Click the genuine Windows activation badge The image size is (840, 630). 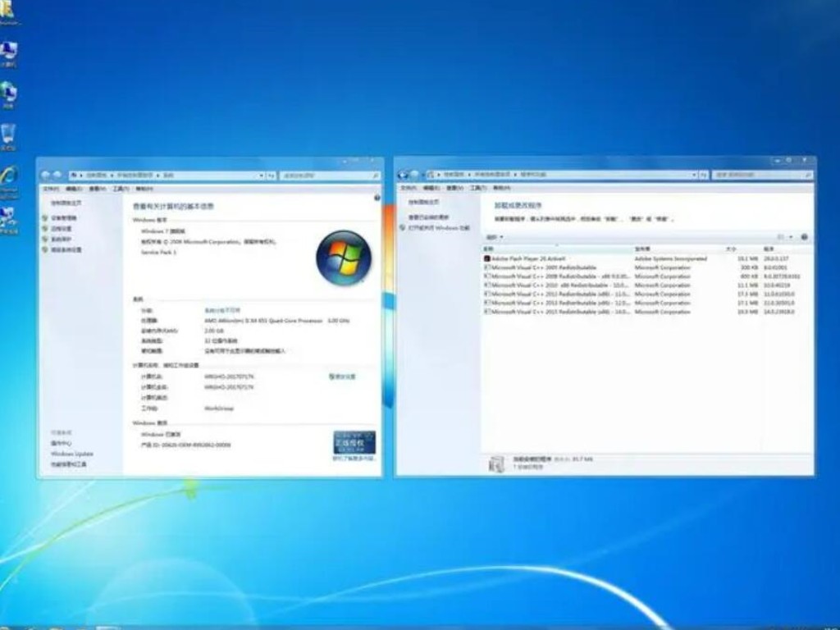tap(356, 441)
